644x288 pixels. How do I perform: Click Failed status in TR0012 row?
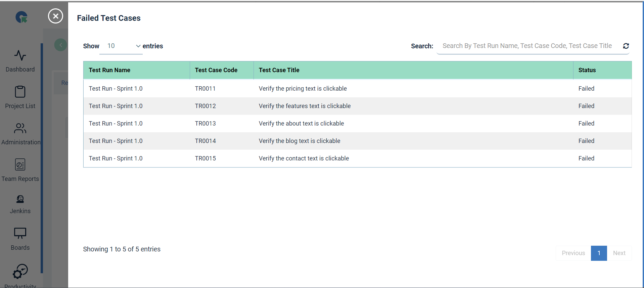coord(586,106)
